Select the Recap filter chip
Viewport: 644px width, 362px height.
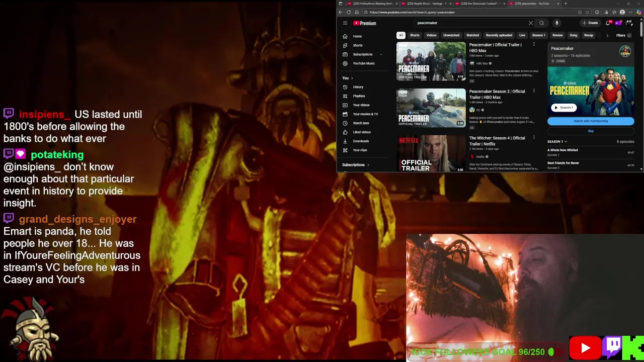(589, 35)
